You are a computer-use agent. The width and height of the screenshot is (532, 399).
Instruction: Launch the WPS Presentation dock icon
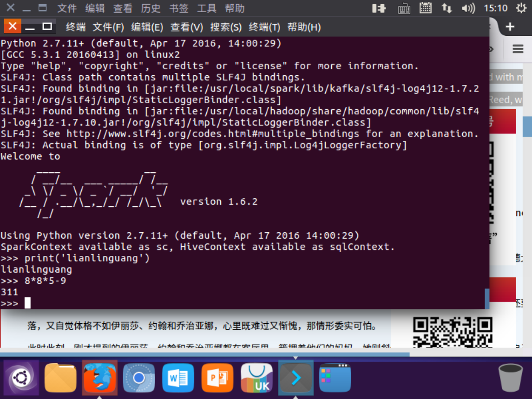tap(217, 378)
